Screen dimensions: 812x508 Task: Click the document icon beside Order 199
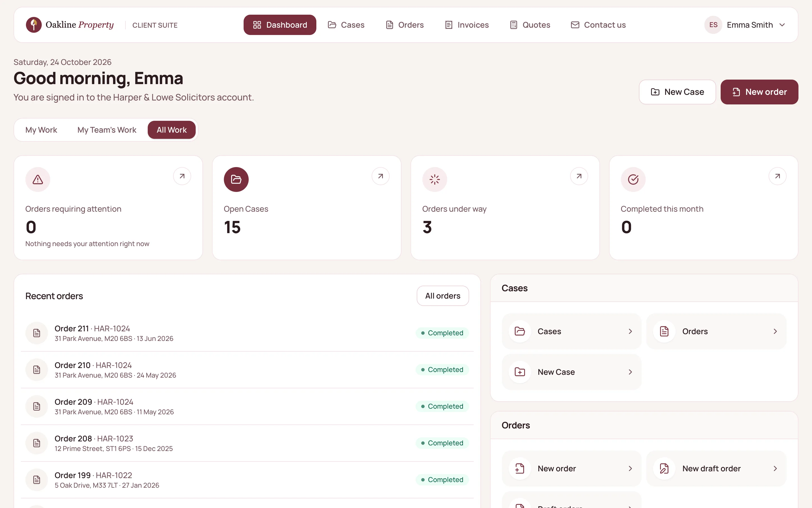click(x=37, y=479)
